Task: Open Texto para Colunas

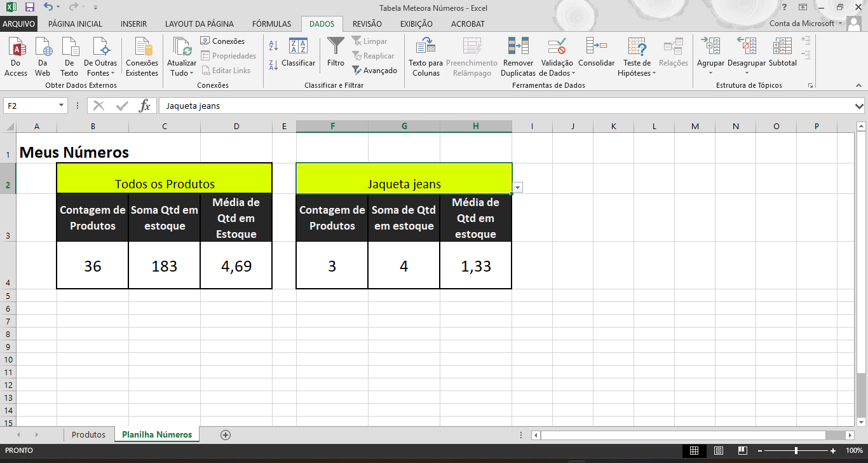Action: point(426,57)
